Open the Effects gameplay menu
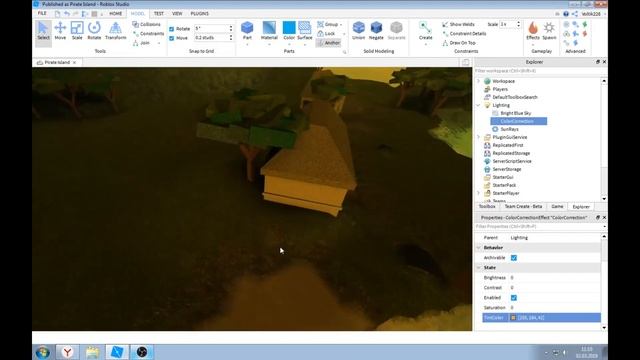 click(x=533, y=31)
